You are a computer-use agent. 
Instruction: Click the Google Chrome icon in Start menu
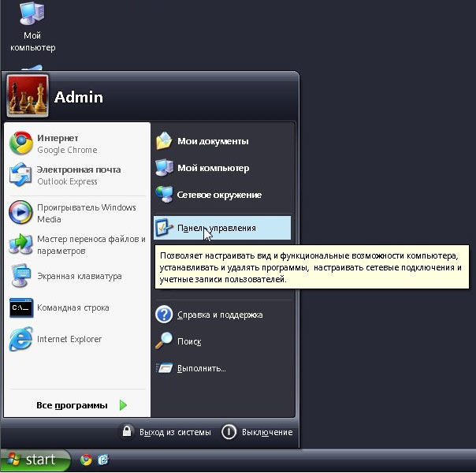20,143
